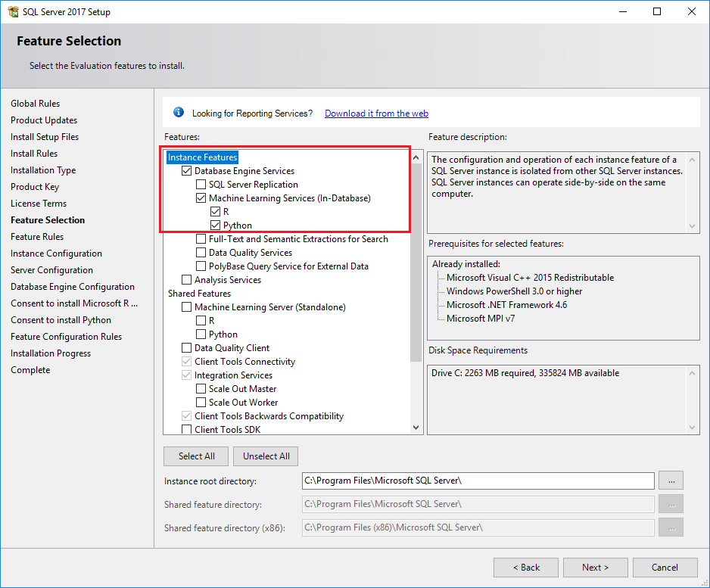710x588 pixels.
Task: Tick the Analysis Services checkbox
Action: tap(186, 280)
